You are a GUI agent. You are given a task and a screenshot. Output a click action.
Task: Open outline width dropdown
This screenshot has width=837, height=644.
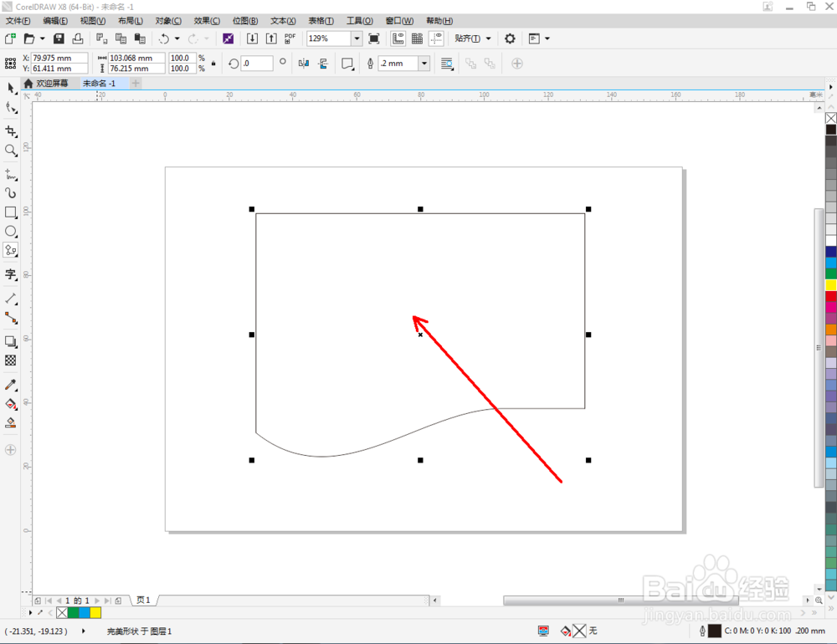(x=424, y=64)
